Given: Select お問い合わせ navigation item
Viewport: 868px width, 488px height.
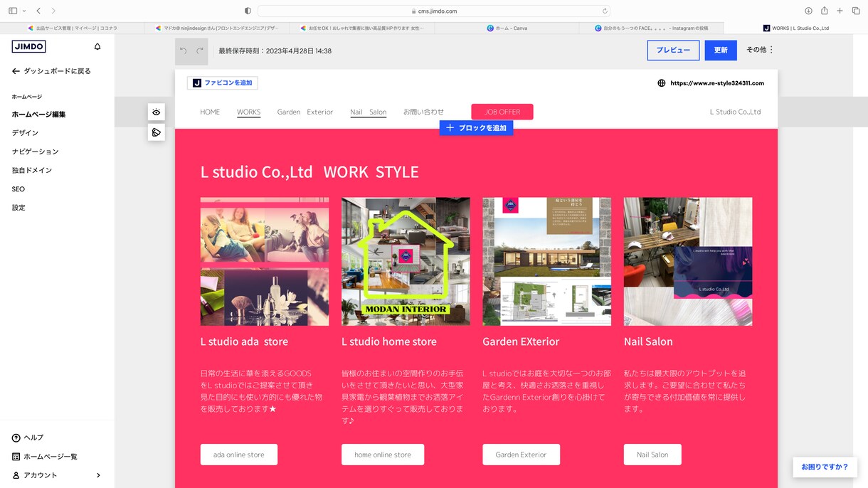Looking at the screenshot, I should [x=423, y=112].
